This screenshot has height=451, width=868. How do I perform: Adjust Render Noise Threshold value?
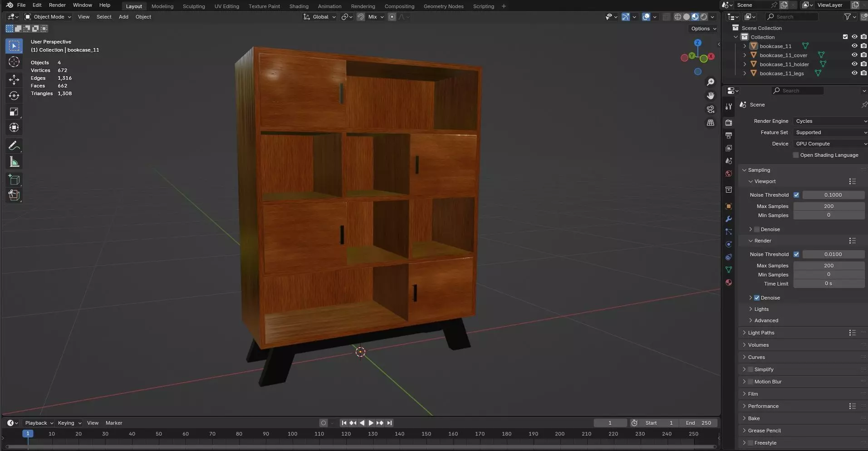pyautogui.click(x=833, y=254)
